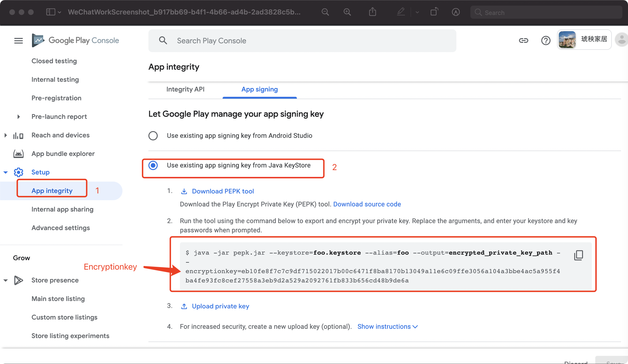Click the Store presence play icon
This screenshot has width=628, height=364.
coord(18,280)
